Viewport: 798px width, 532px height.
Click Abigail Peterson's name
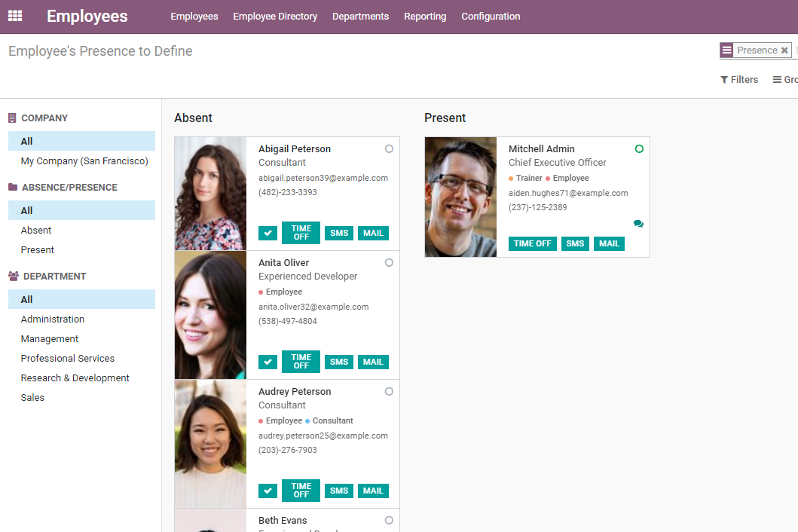click(295, 148)
